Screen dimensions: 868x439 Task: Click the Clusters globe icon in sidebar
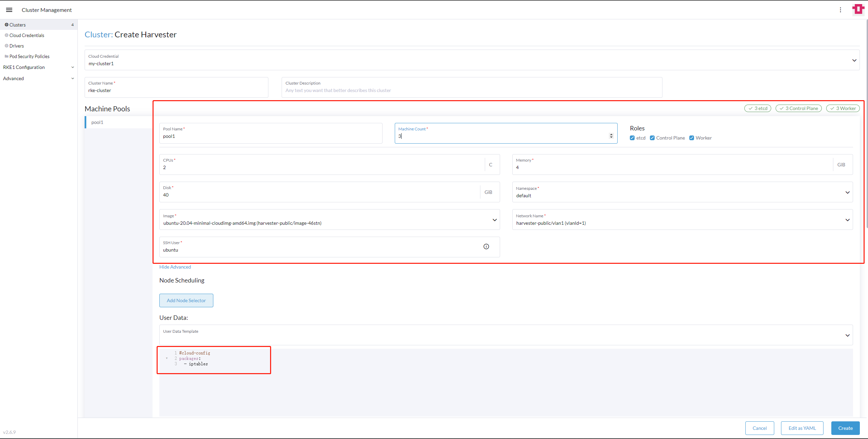pos(6,25)
